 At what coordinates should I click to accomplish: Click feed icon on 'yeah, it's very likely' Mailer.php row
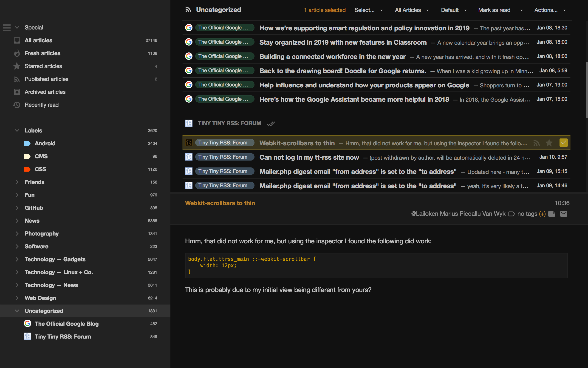pos(189,185)
